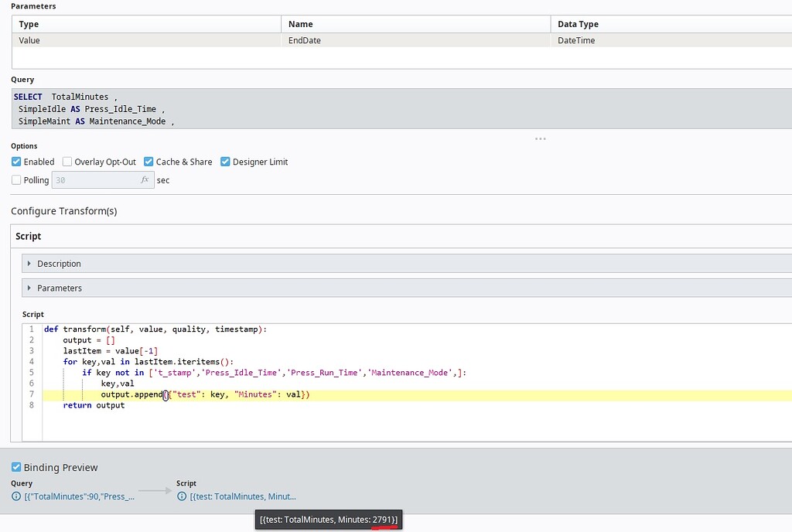This screenshot has width=792, height=532.
Task: Uncheck the Designer Limit option
Action: pyautogui.click(x=226, y=162)
